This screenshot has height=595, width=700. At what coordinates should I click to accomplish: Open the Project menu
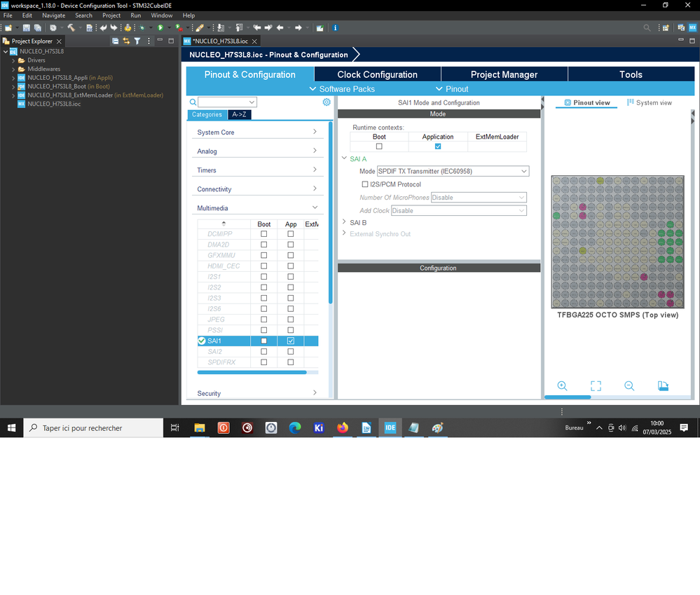point(111,15)
